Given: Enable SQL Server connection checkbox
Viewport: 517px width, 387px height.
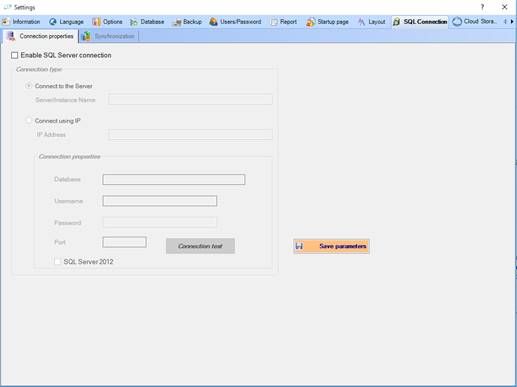Looking at the screenshot, I should click(14, 55).
